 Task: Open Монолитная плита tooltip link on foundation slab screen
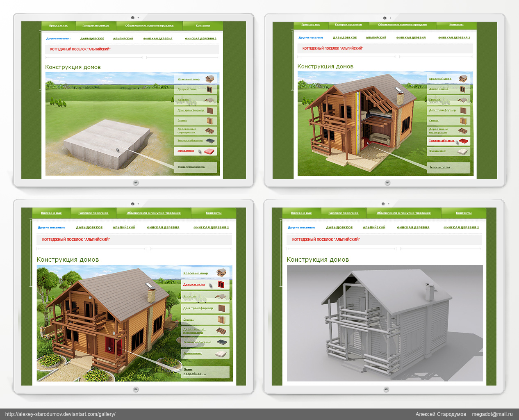click(191, 167)
